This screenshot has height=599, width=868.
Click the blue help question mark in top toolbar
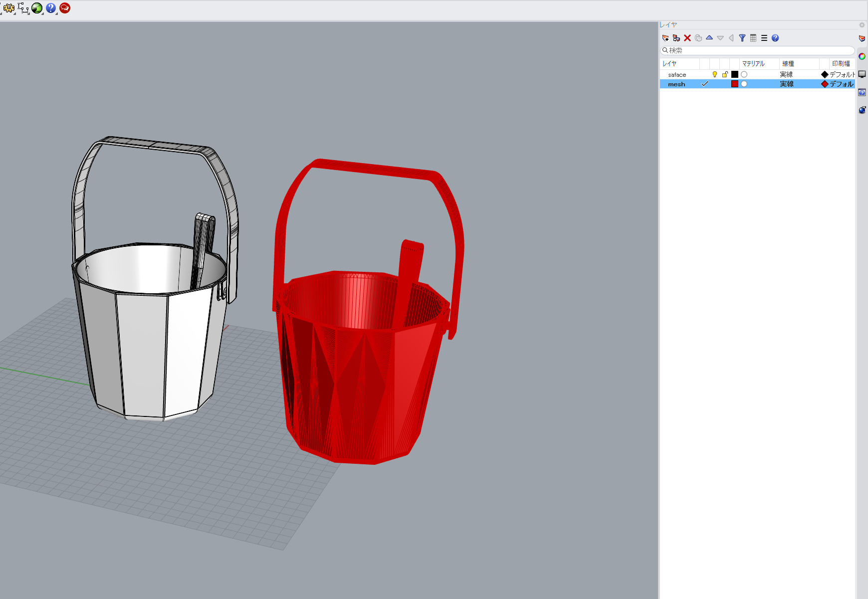(x=51, y=8)
